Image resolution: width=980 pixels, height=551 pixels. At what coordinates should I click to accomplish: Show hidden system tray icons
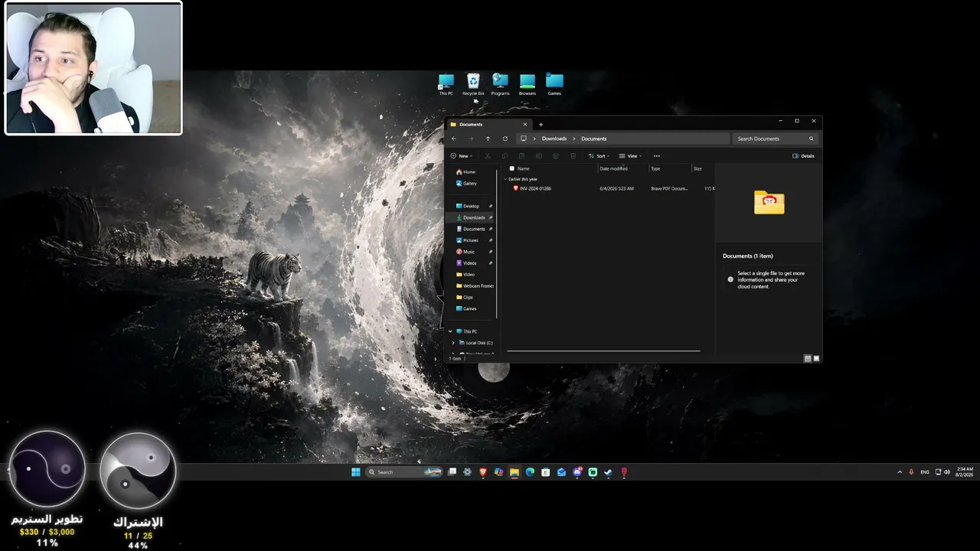[900, 472]
